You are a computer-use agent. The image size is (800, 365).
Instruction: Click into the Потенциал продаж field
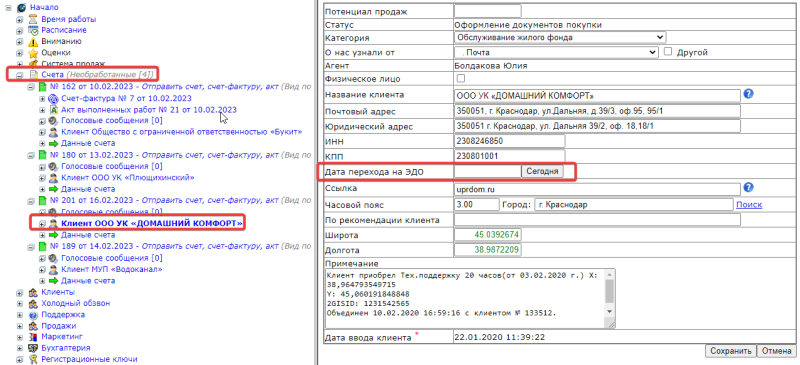click(487, 11)
